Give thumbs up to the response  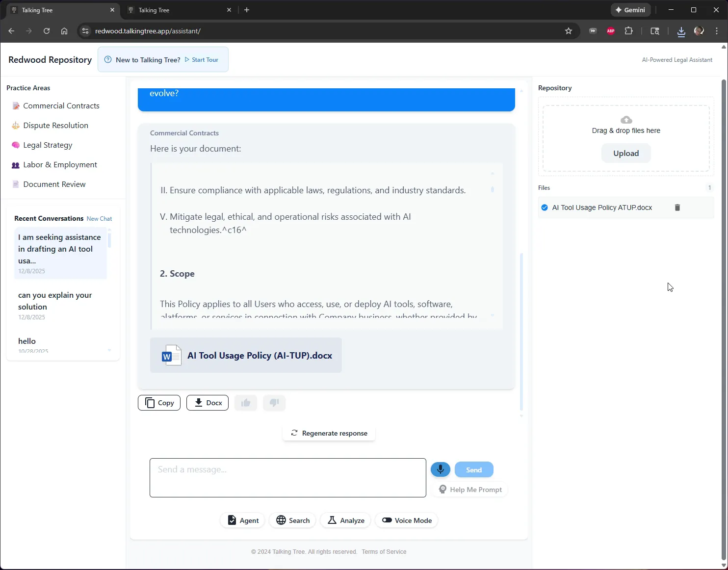(x=246, y=403)
